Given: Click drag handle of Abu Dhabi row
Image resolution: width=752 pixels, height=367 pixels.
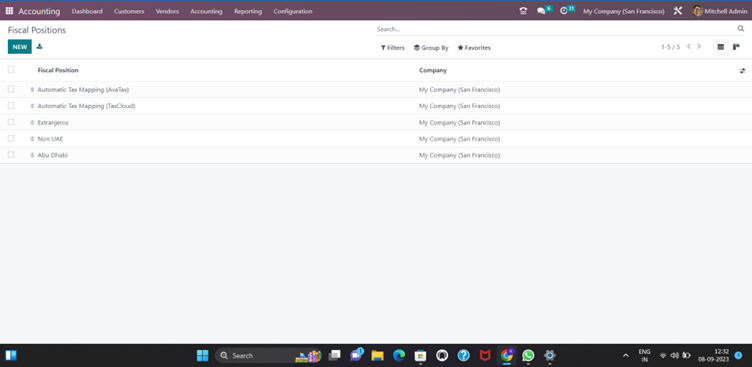Looking at the screenshot, I should click(x=33, y=155).
